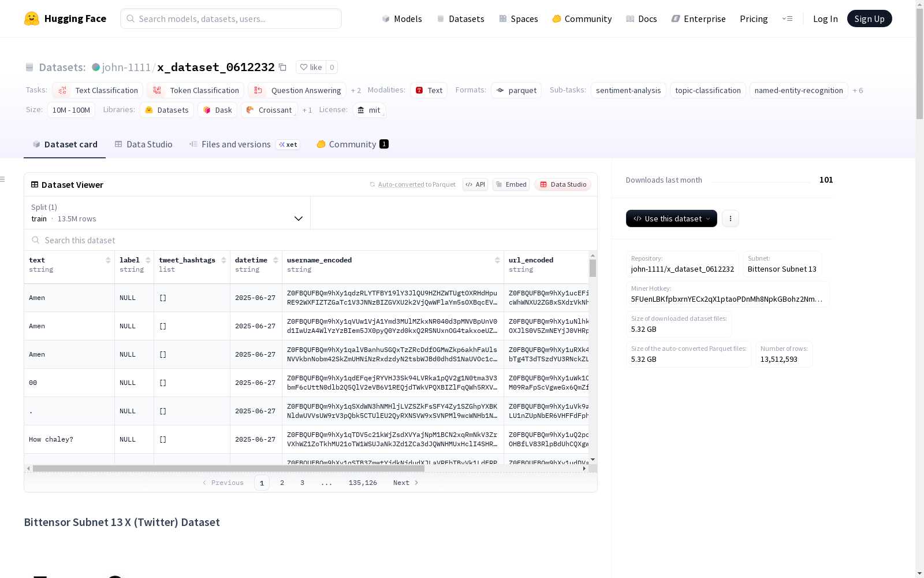Go to page 2 of the dataset
The height and width of the screenshot is (578, 924).
point(282,483)
